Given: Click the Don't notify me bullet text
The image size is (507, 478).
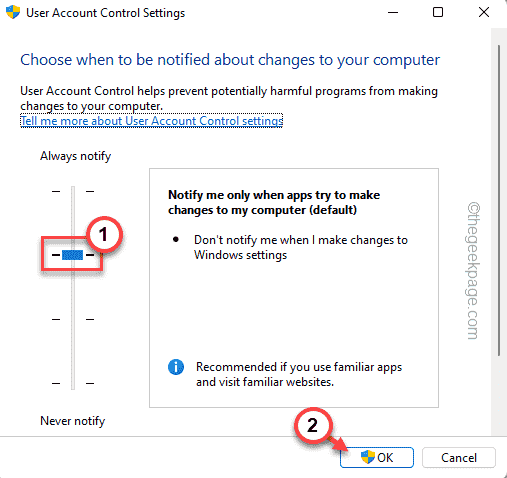Looking at the screenshot, I should pos(301,247).
